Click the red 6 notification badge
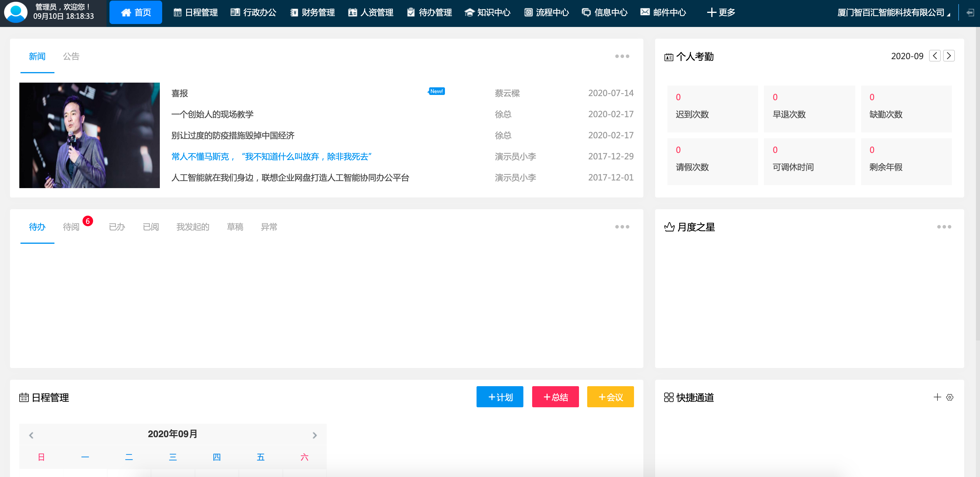 pyautogui.click(x=88, y=221)
